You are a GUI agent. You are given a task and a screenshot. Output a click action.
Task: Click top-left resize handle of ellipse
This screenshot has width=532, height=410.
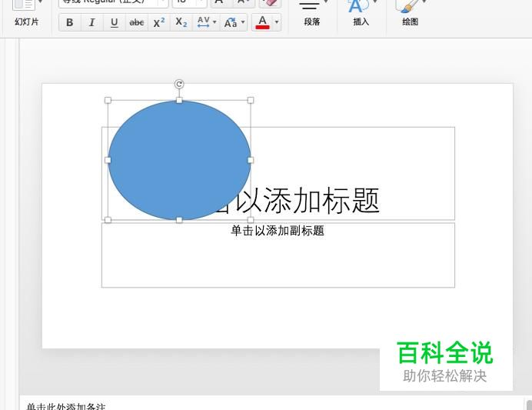point(108,100)
